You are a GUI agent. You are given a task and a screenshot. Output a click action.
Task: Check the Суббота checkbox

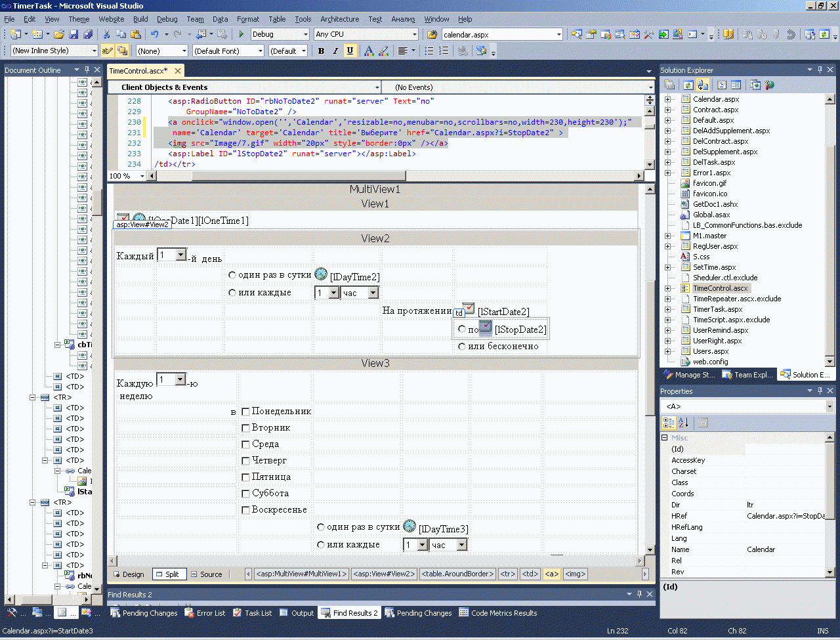click(246, 494)
